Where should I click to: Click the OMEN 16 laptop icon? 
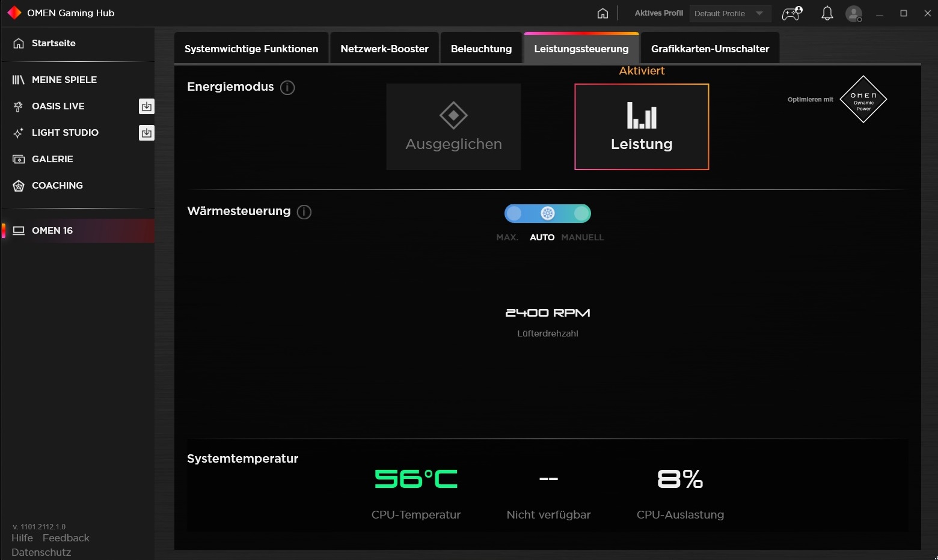19,231
